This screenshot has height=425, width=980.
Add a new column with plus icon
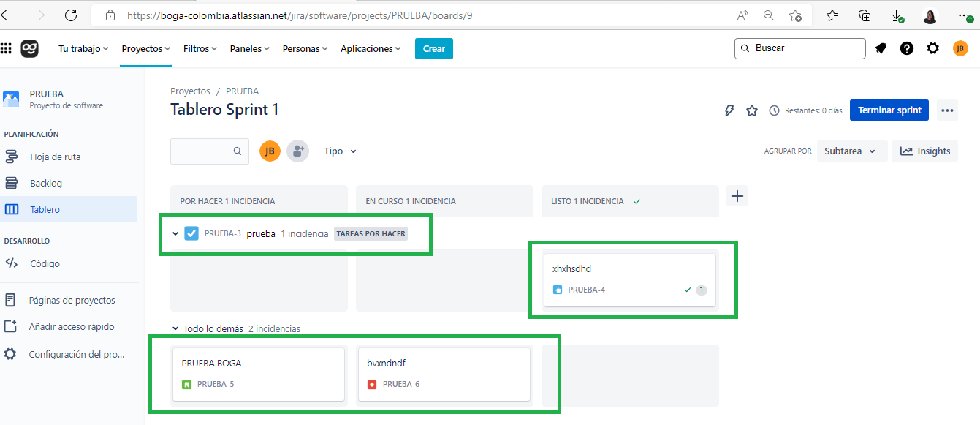tap(737, 196)
